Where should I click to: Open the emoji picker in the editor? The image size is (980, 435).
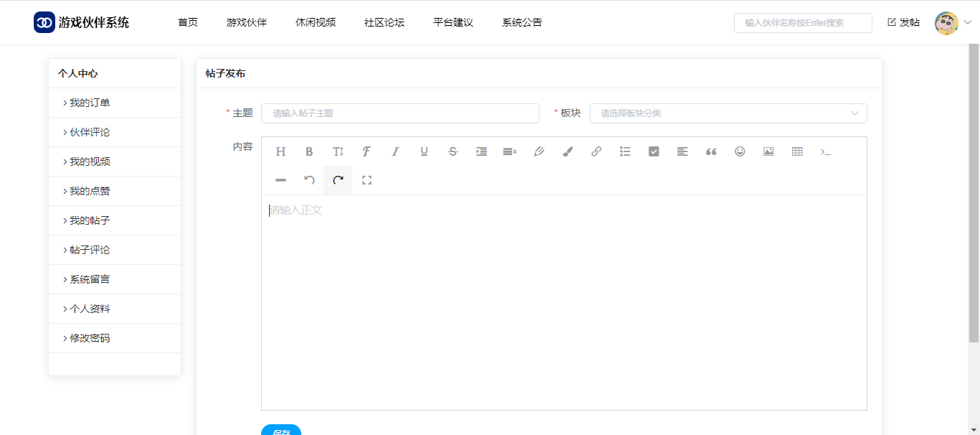[x=740, y=151]
